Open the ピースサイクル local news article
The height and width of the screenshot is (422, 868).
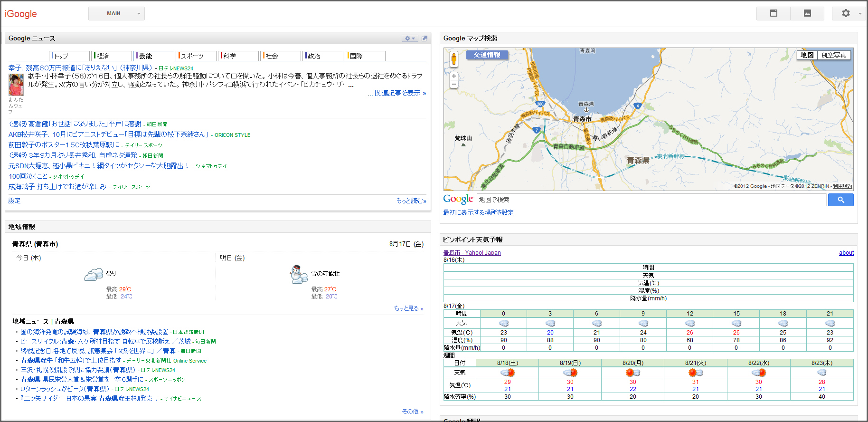pyautogui.click(x=105, y=341)
